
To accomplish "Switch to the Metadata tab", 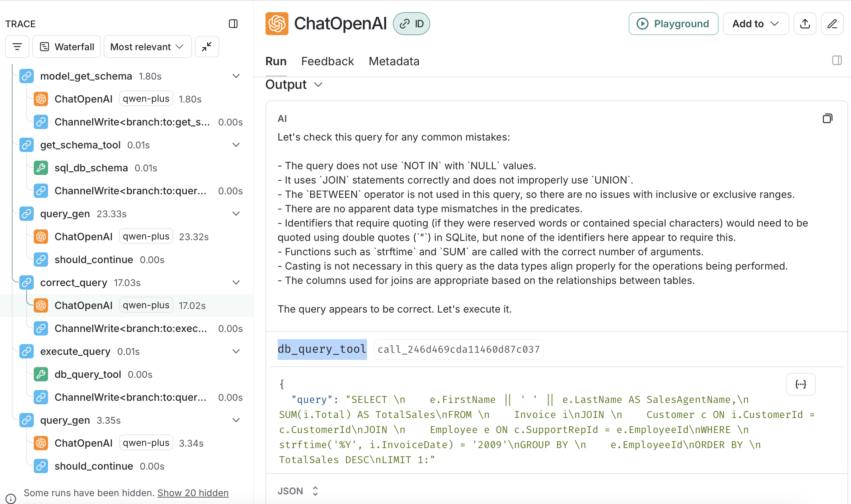I will [394, 61].
